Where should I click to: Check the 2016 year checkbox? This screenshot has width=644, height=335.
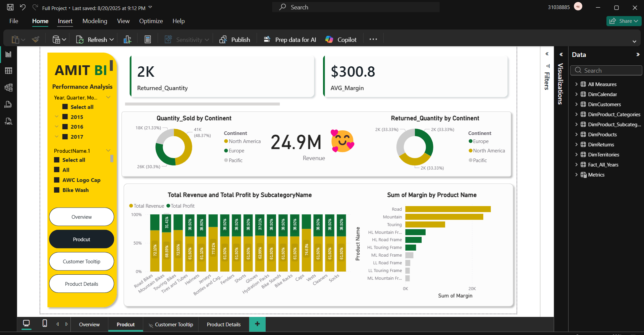(65, 127)
